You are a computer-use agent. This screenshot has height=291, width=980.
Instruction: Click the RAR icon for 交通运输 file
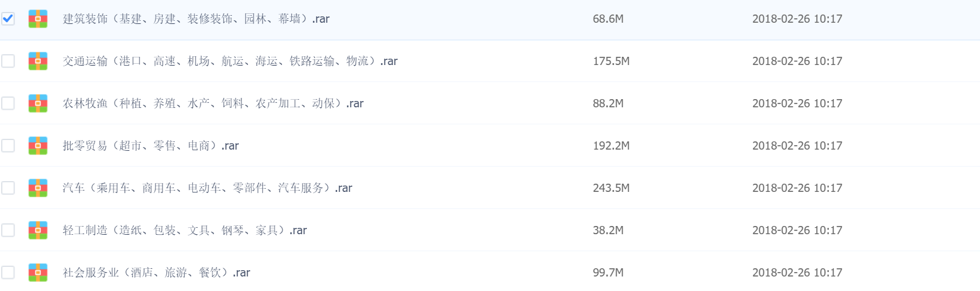(x=38, y=61)
